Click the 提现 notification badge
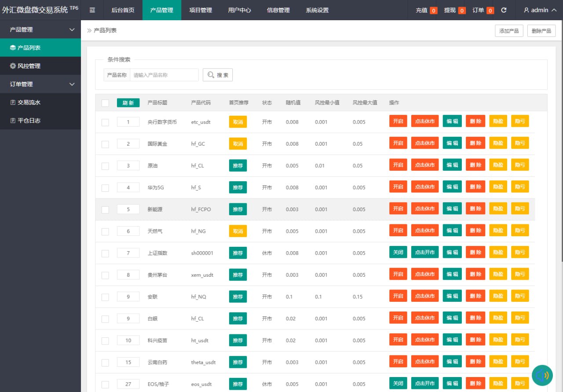This screenshot has height=392, width=563. pyautogui.click(x=462, y=11)
